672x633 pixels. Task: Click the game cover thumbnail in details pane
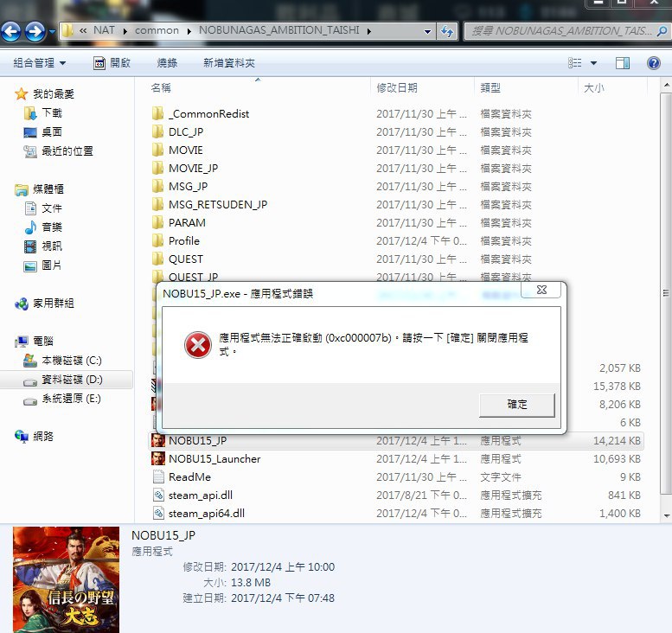tap(66, 579)
